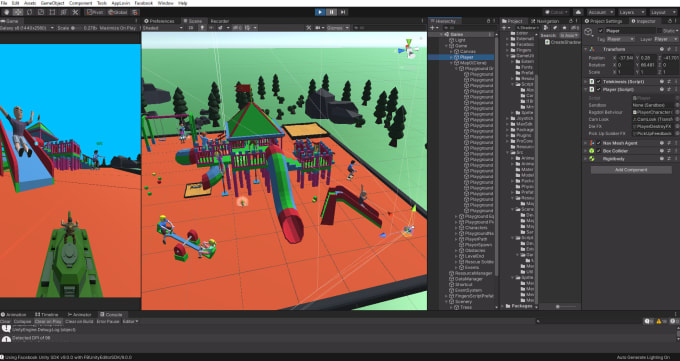Open the Collab dropdown
The image size is (680, 361).
click(x=557, y=12)
